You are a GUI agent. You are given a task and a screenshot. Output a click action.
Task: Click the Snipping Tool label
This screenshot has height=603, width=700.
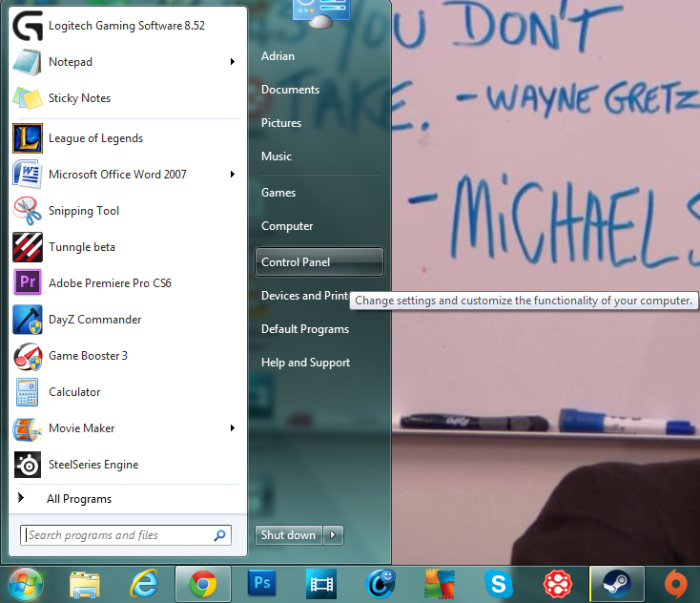(84, 211)
